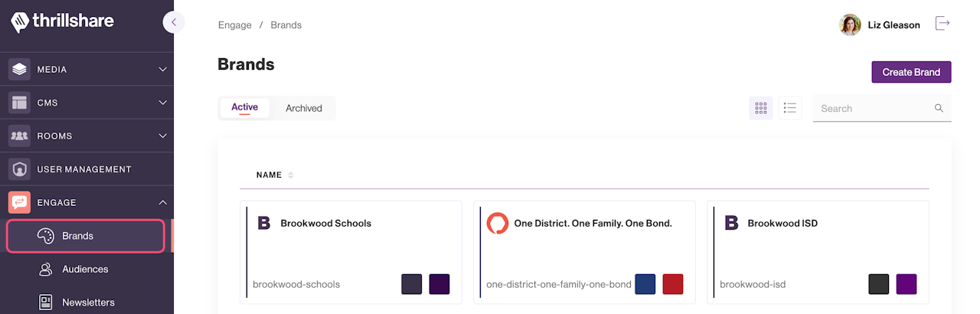This screenshot has width=980, height=314.
Task: Click the Thrillshare logo
Action: click(63, 21)
